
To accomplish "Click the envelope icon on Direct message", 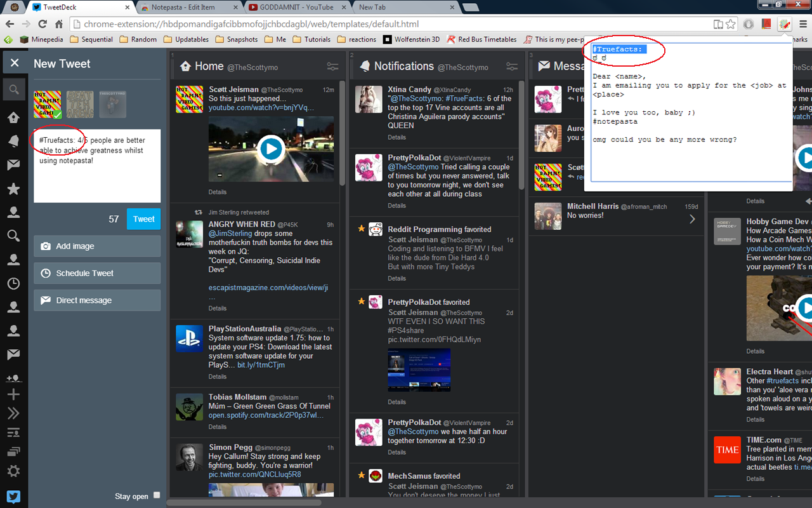I will [46, 300].
